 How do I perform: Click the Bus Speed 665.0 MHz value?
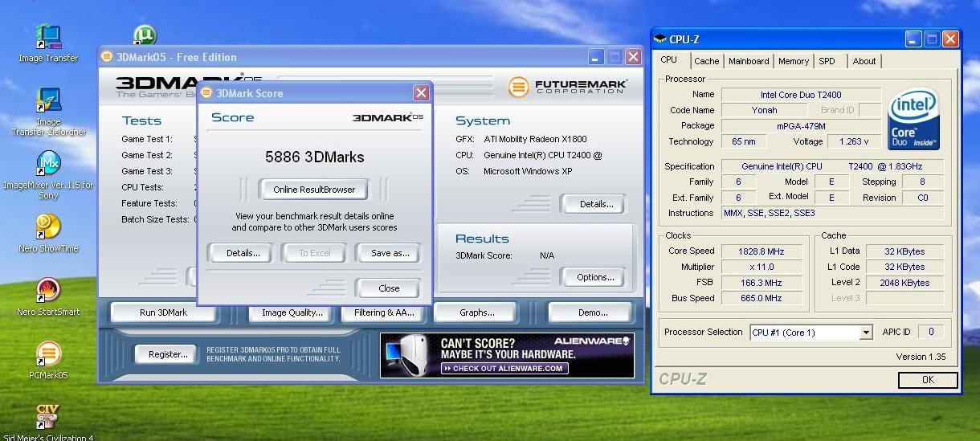pyautogui.click(x=762, y=298)
